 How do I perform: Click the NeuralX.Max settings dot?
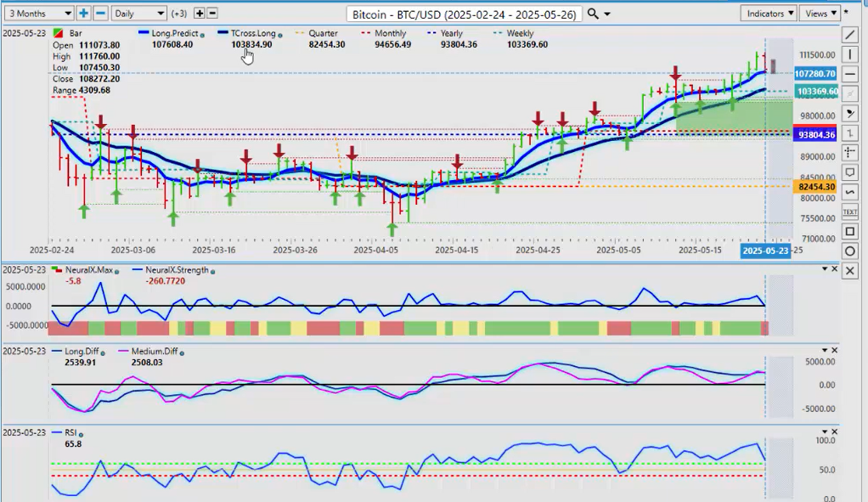(117, 271)
